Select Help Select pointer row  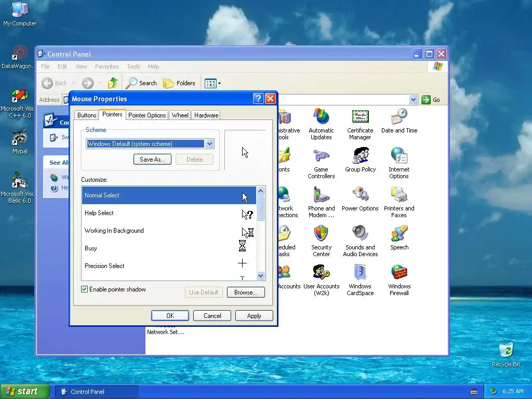pos(169,213)
